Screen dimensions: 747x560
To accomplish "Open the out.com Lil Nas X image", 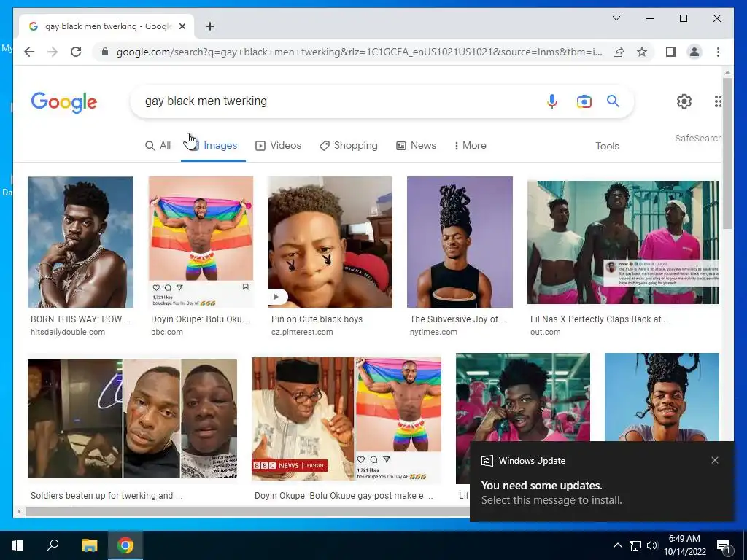I will tap(623, 242).
